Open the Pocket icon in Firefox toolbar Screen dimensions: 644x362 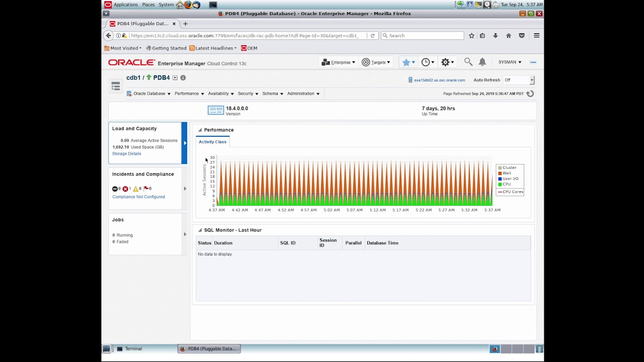[x=522, y=36]
